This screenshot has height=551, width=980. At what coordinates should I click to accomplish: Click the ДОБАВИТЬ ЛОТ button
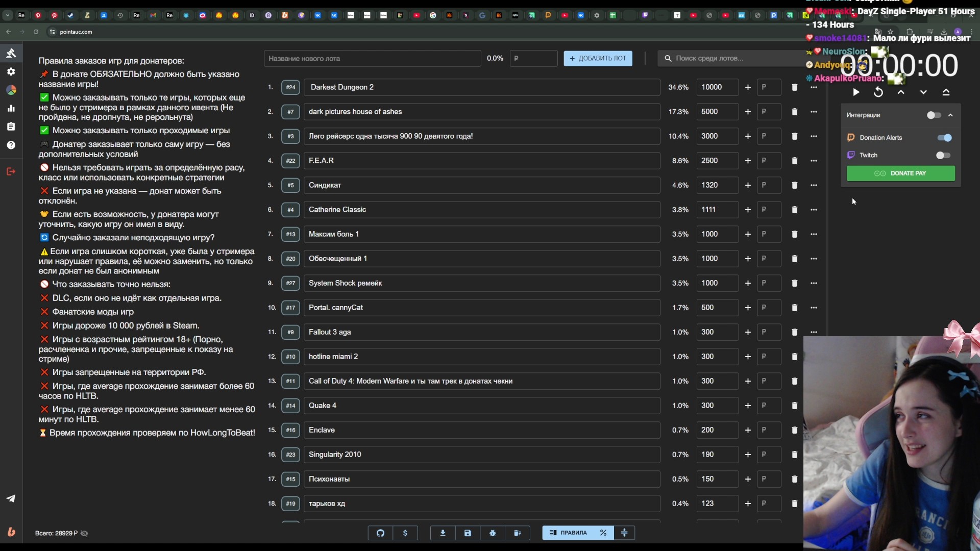point(598,58)
